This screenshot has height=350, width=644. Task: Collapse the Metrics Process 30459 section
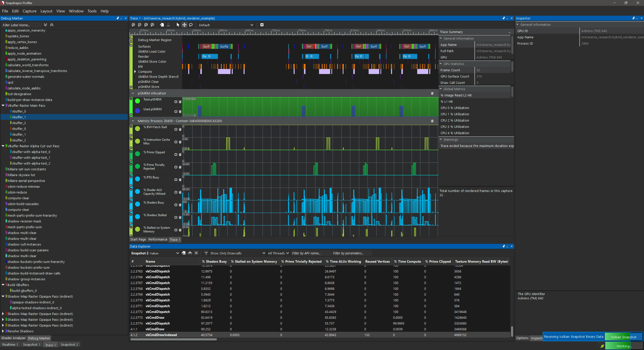(x=133, y=121)
